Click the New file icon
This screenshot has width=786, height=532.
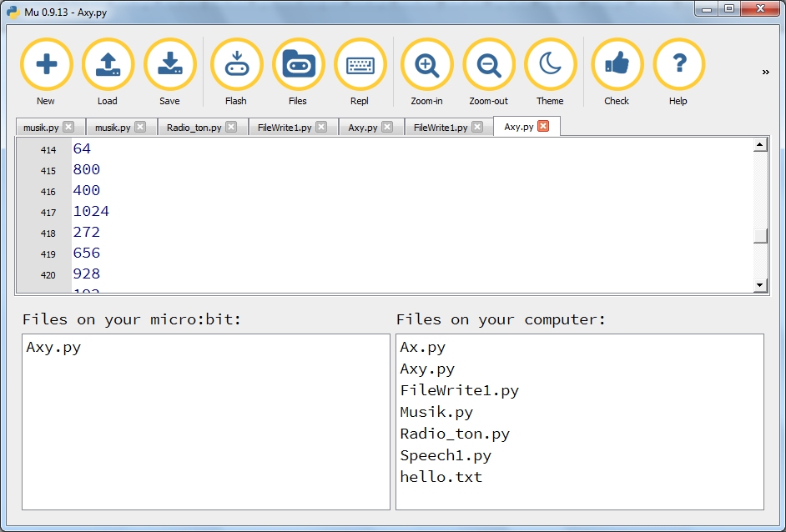[46, 65]
